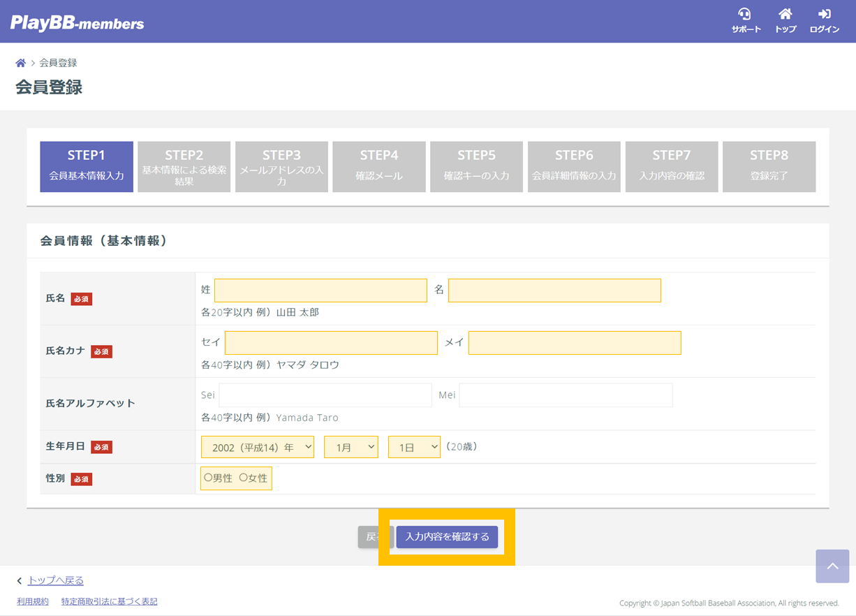Open the 特定商取引法に基づく表記 link
The width and height of the screenshot is (856, 616).
click(109, 601)
